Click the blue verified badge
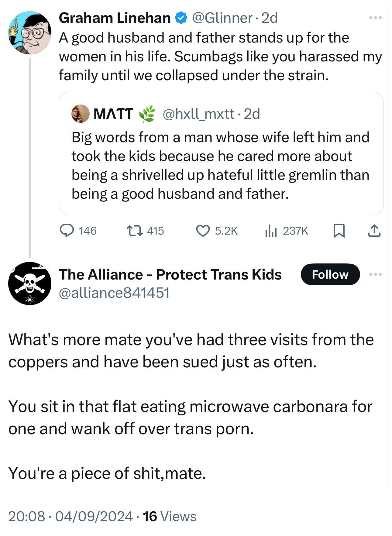The height and width of the screenshot is (536, 392). pos(181,18)
